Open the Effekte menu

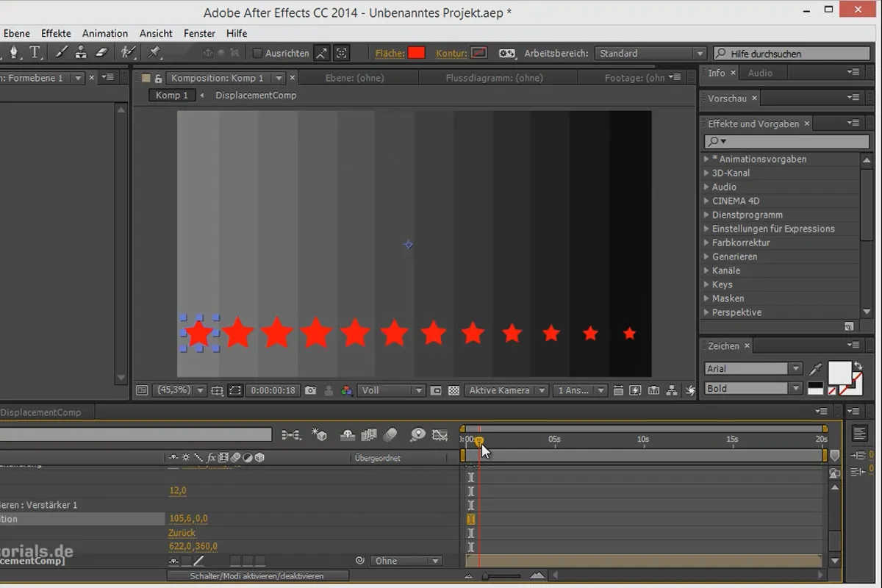tap(56, 33)
